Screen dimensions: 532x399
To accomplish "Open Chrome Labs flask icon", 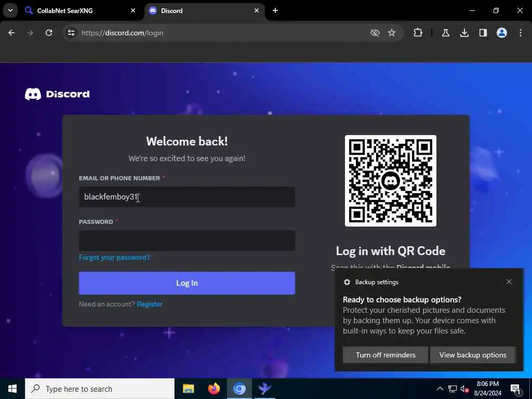I will pos(445,33).
